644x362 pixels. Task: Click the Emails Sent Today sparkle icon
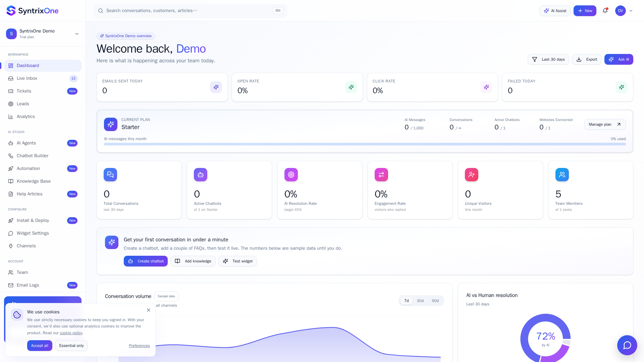(x=216, y=87)
